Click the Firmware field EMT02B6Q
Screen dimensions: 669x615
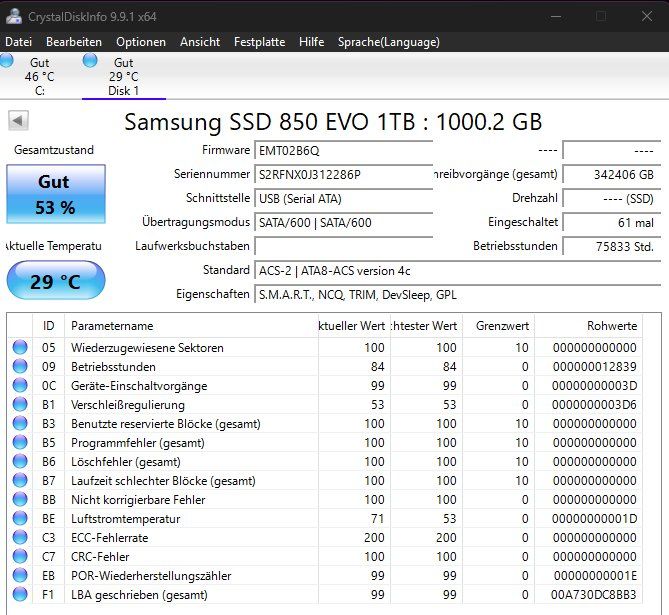click(343, 151)
